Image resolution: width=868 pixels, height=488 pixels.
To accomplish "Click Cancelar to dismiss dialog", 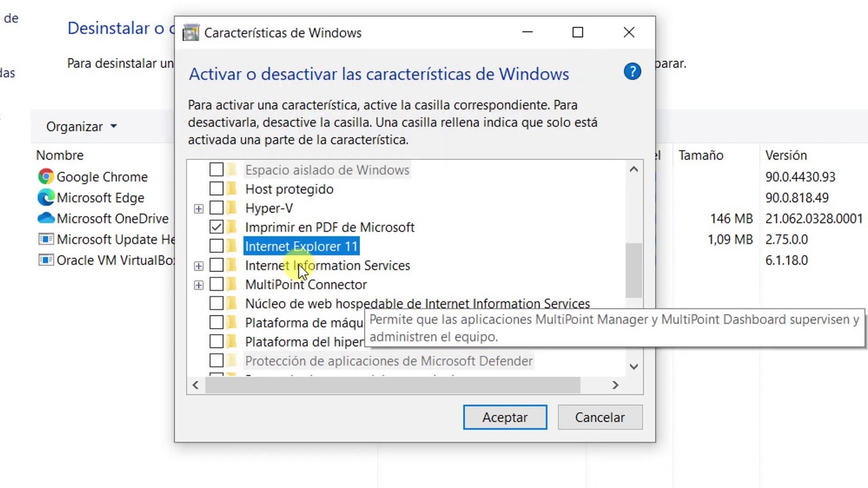I will click(x=600, y=418).
